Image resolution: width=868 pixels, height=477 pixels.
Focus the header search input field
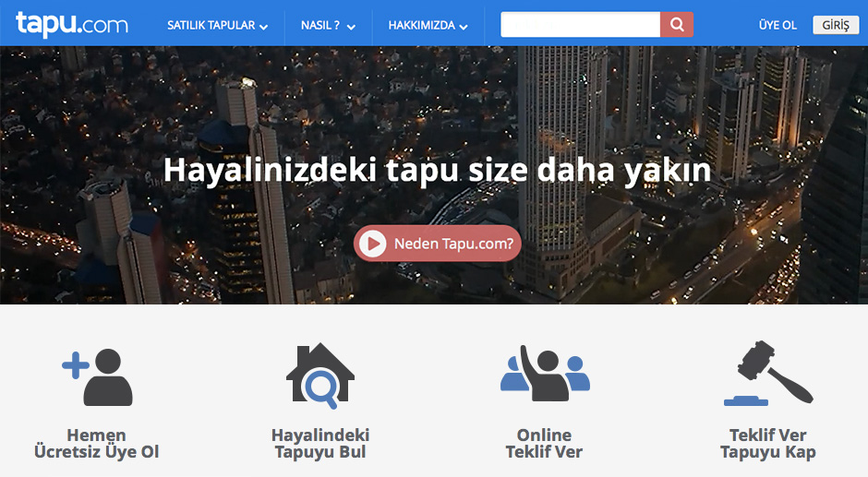(580, 25)
